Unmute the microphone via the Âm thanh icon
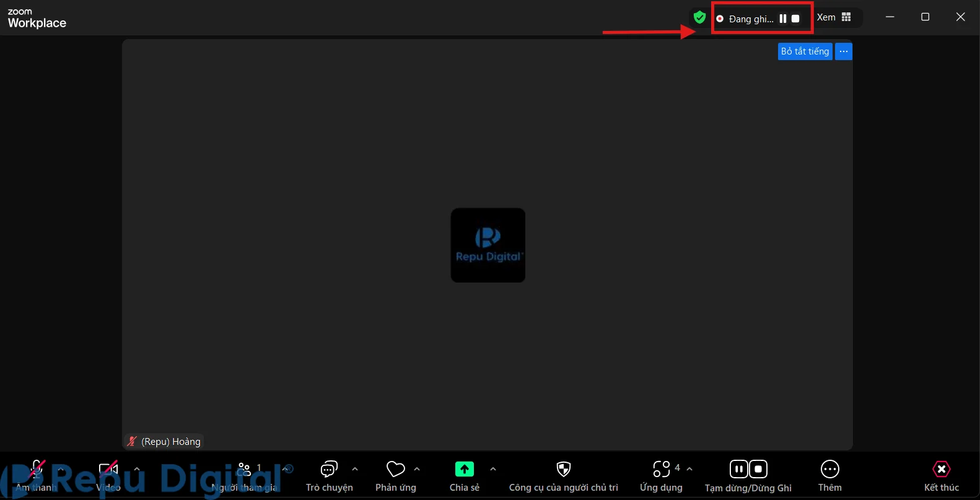This screenshot has width=980, height=500. pos(37,469)
